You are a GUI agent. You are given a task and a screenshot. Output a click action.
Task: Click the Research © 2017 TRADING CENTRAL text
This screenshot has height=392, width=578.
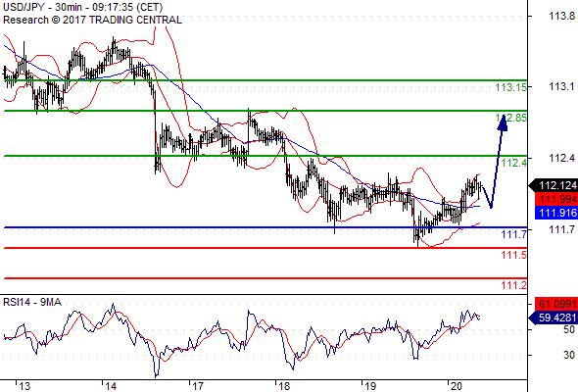click(x=92, y=20)
